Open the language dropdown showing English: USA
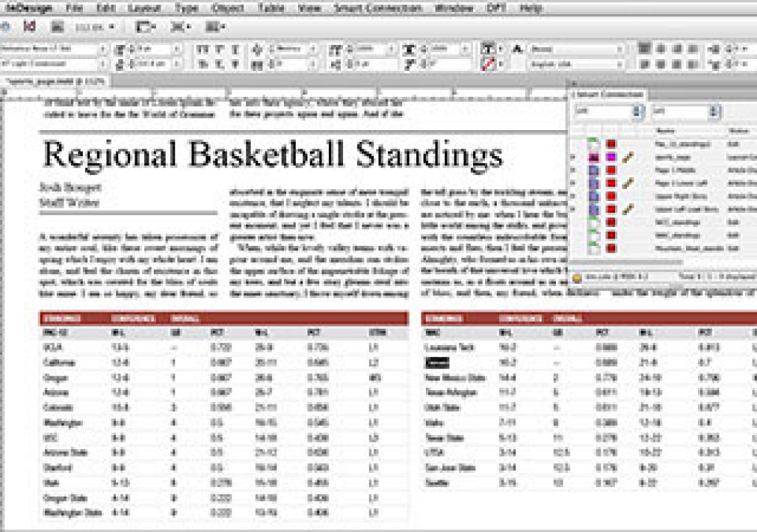Image resolution: width=757 pixels, height=532 pixels. pyautogui.click(x=577, y=64)
